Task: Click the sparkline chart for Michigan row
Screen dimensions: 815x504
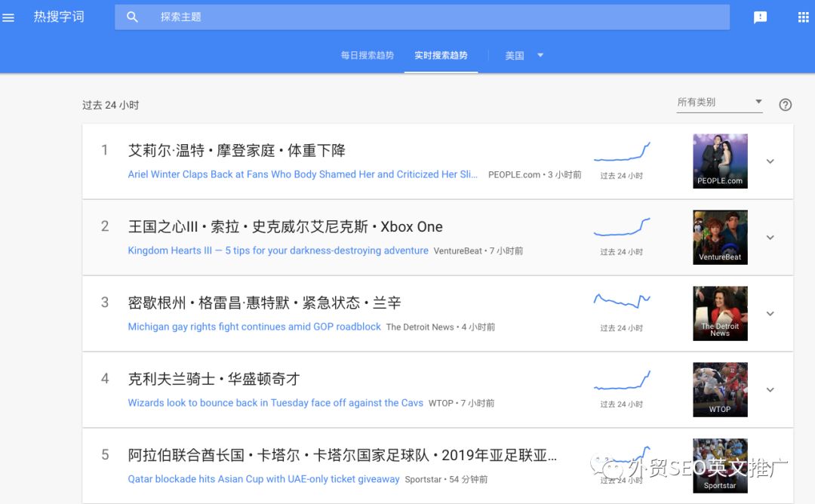Action: pos(622,300)
